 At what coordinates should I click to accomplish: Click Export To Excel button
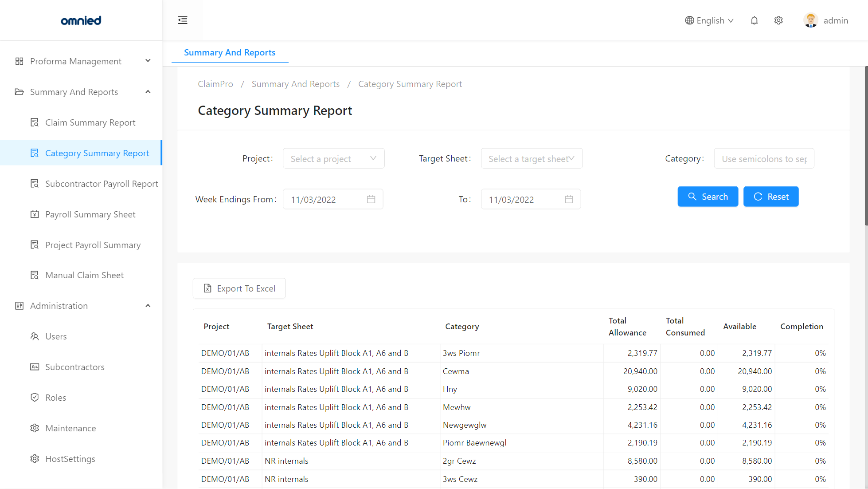(239, 288)
